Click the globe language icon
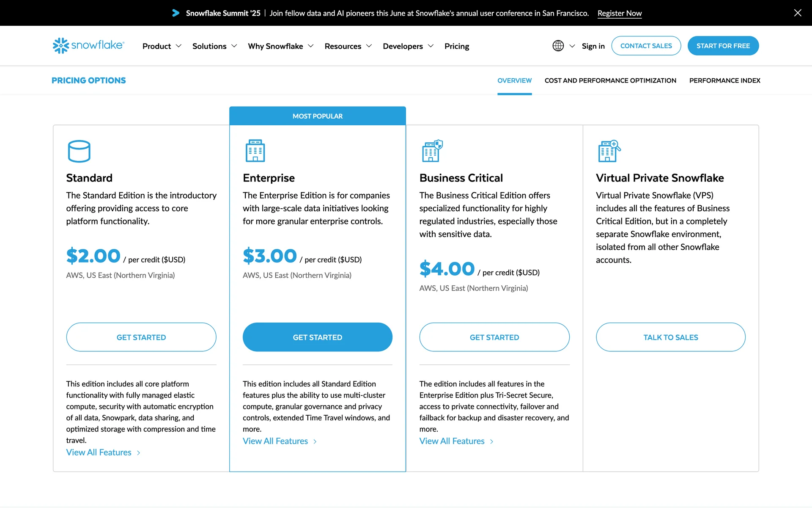Image resolution: width=812 pixels, height=508 pixels. [x=558, y=46]
